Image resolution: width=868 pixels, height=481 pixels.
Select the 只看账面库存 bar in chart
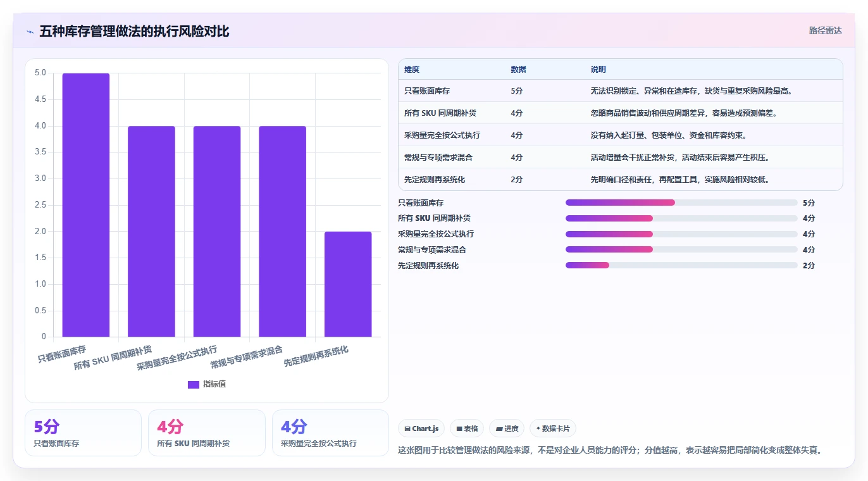coord(86,205)
